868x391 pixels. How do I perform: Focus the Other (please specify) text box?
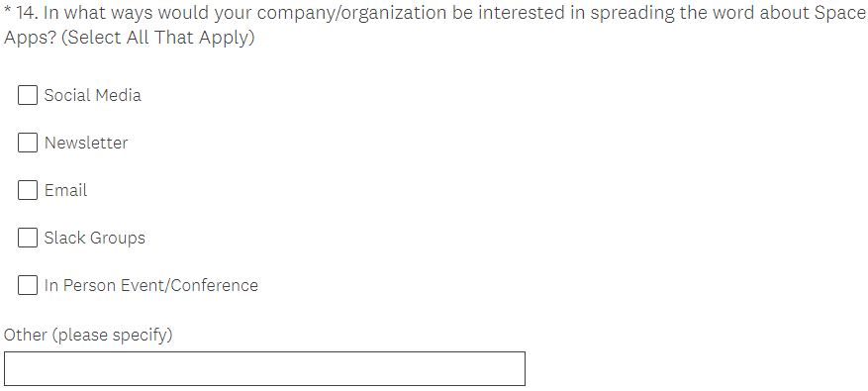(x=264, y=369)
